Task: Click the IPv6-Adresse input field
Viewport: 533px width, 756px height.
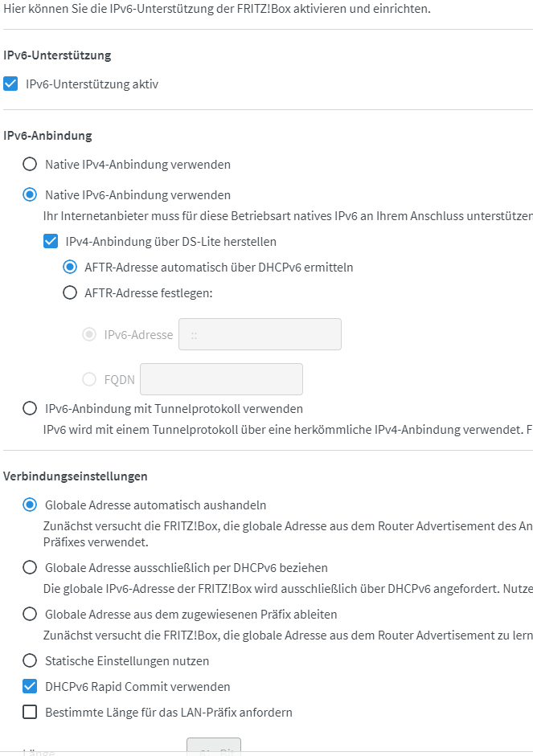Action: pos(260,334)
